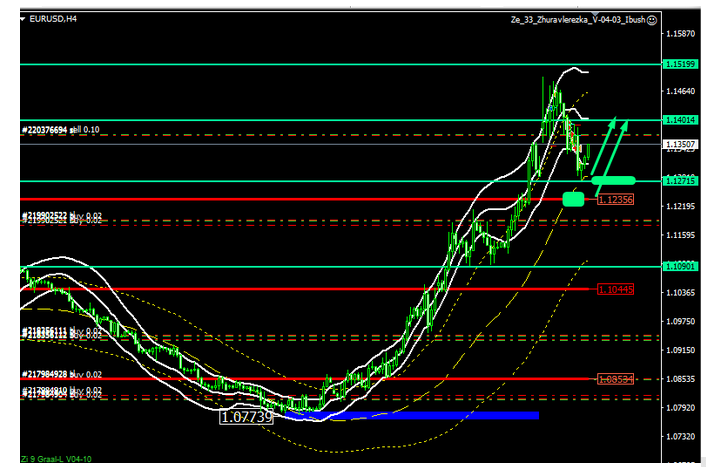Click the wide green bar near 1.12715
Image resolution: width=706 pixels, height=467 pixels.
(613, 180)
